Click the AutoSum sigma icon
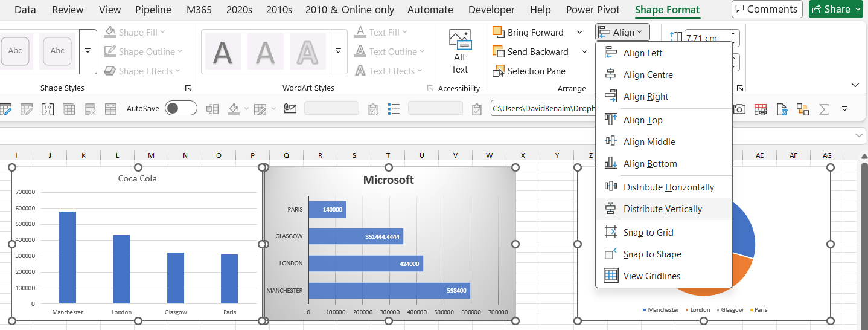This screenshot has height=330, width=868. tap(823, 109)
